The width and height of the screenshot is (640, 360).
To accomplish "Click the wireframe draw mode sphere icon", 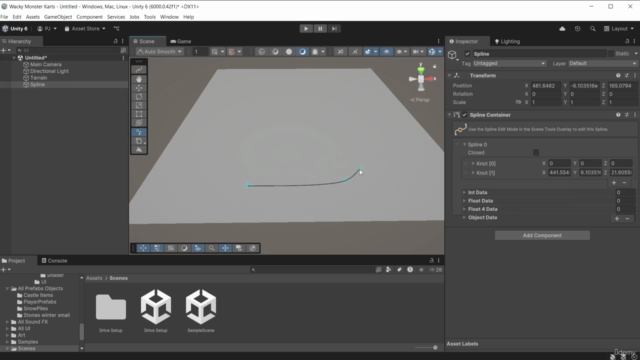I will point(262,52).
